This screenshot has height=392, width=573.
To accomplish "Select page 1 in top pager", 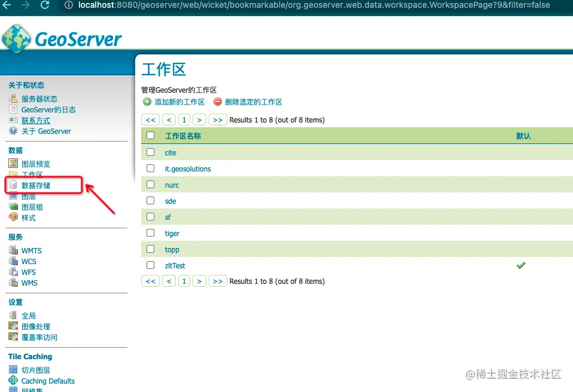I will pyautogui.click(x=184, y=120).
